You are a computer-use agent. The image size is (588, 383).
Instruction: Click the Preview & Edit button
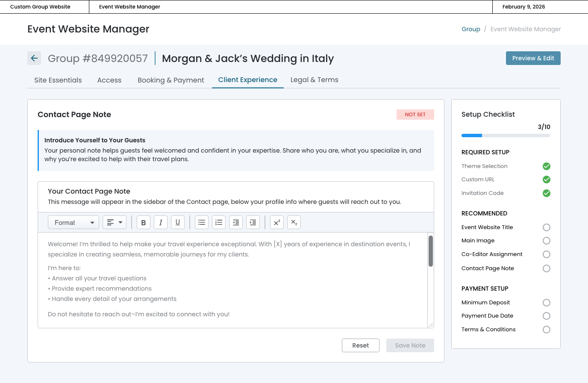533,58
